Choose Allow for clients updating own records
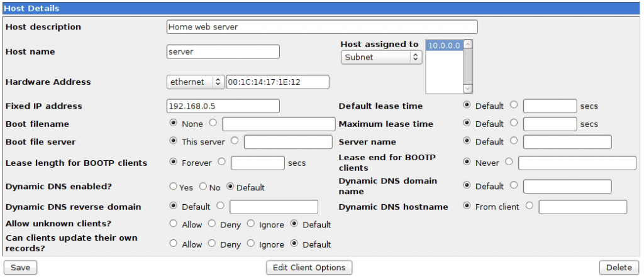 click(x=173, y=244)
